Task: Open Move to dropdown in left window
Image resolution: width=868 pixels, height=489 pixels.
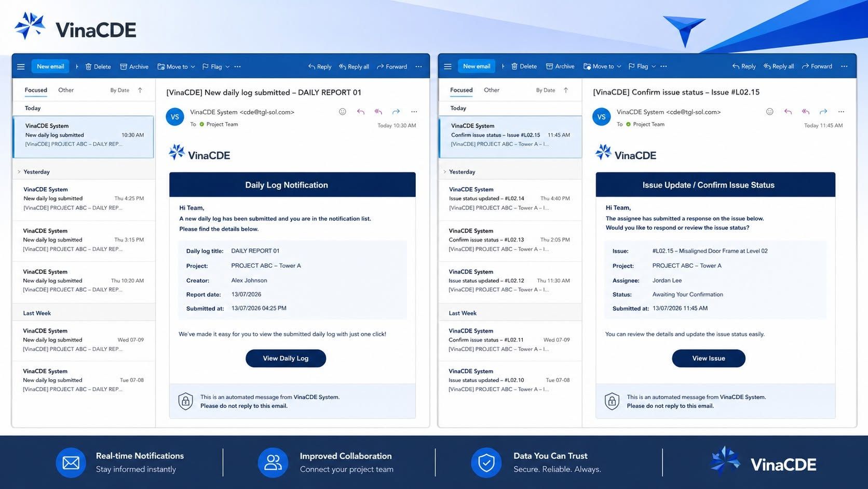Action: pyautogui.click(x=176, y=67)
